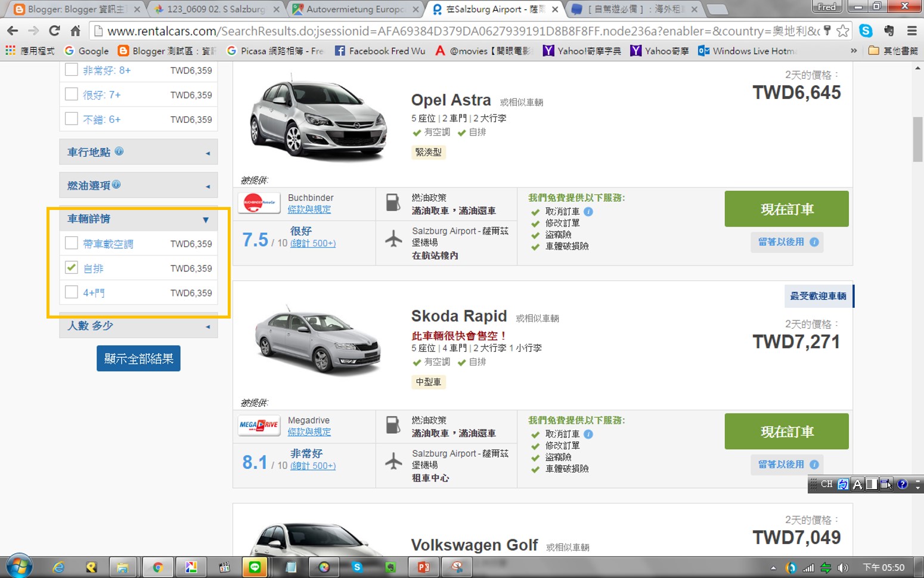Click the browser Forward arrow

pos(33,31)
